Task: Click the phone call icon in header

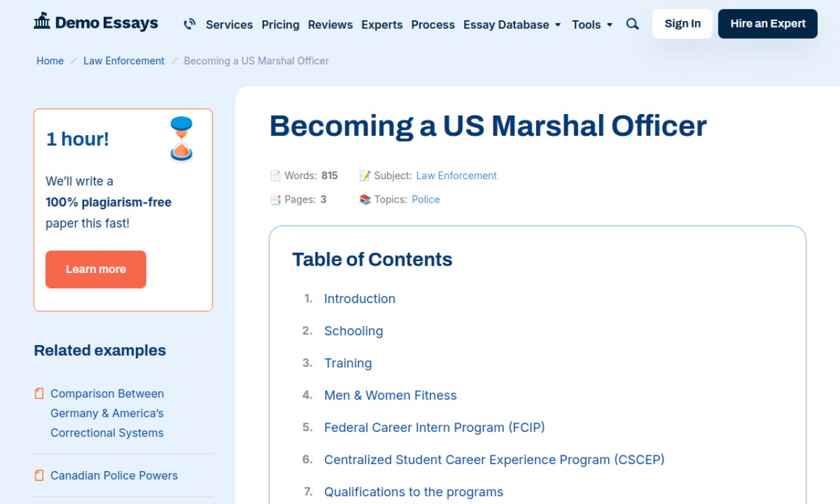Action: tap(190, 24)
